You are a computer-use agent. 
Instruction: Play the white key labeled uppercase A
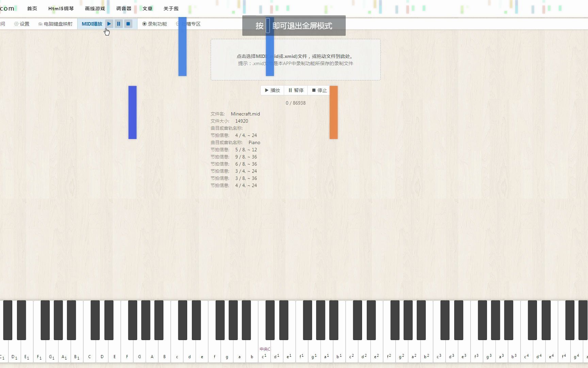(x=152, y=351)
